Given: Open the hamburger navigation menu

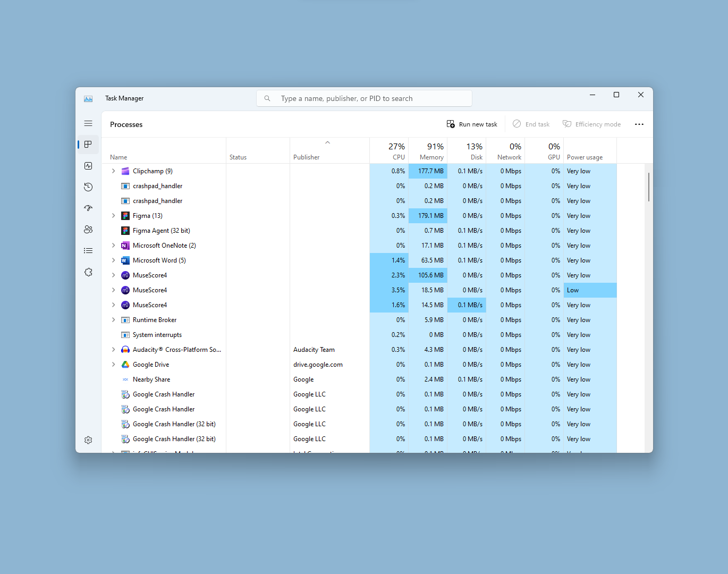Looking at the screenshot, I should coord(88,123).
